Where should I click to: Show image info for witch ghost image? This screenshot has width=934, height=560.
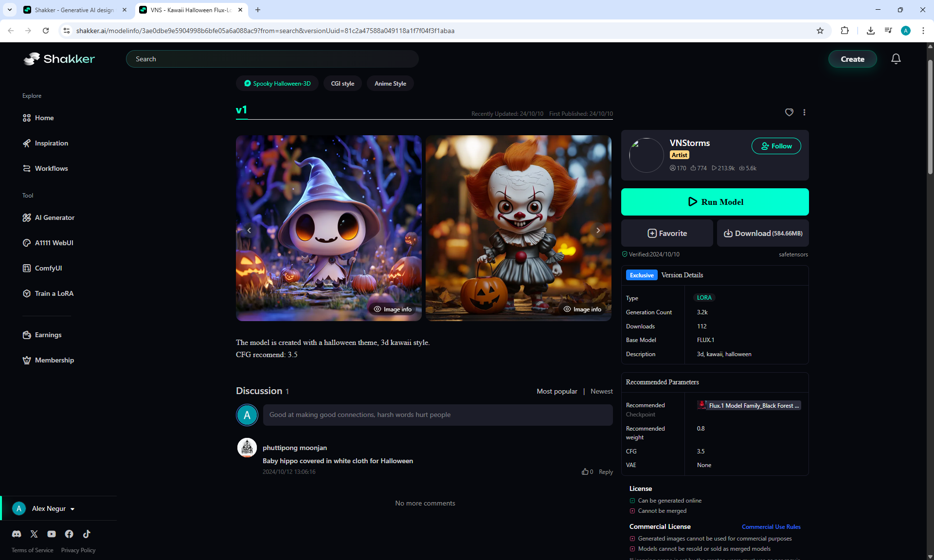coord(393,309)
